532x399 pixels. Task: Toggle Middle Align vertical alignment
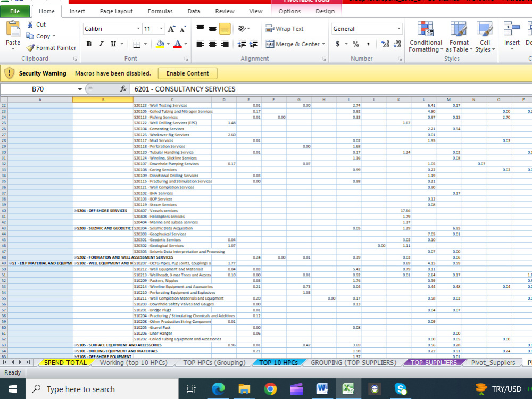click(x=212, y=29)
